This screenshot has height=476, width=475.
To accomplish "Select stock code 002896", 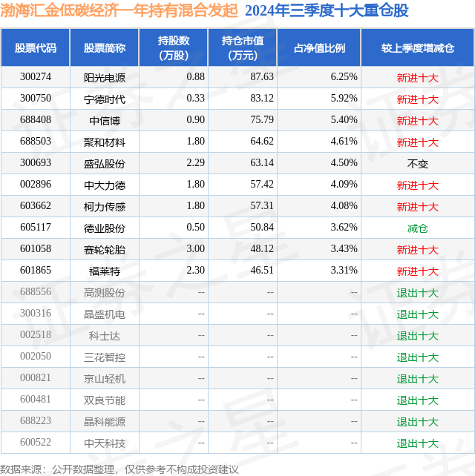I will pyautogui.click(x=36, y=185).
